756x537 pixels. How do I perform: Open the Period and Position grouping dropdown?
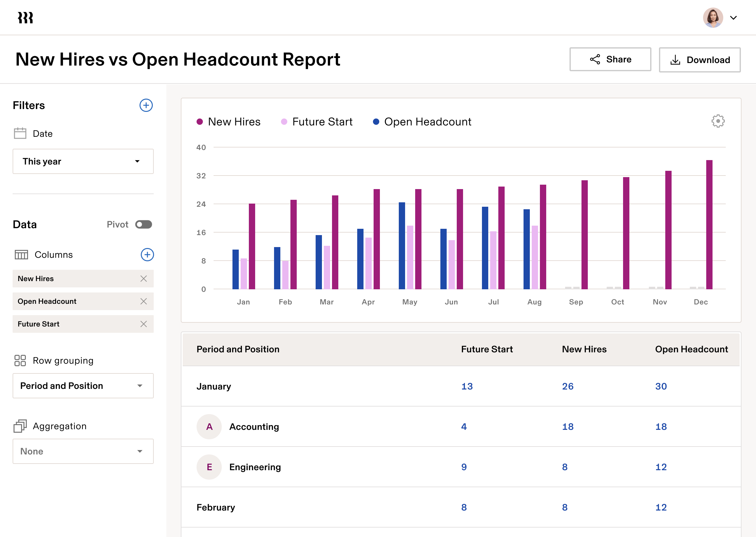[x=83, y=385]
